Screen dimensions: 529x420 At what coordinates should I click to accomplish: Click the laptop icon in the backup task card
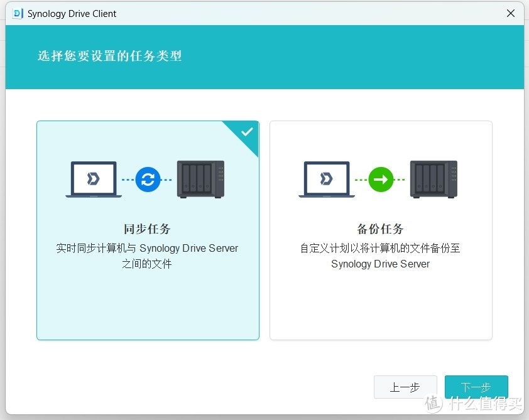point(325,180)
